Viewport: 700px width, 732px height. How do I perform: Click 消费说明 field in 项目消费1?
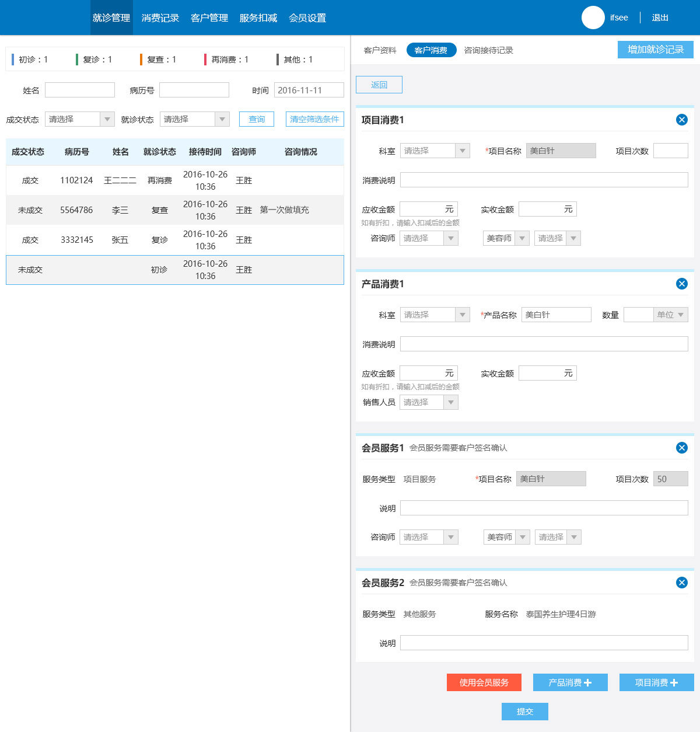pos(544,180)
